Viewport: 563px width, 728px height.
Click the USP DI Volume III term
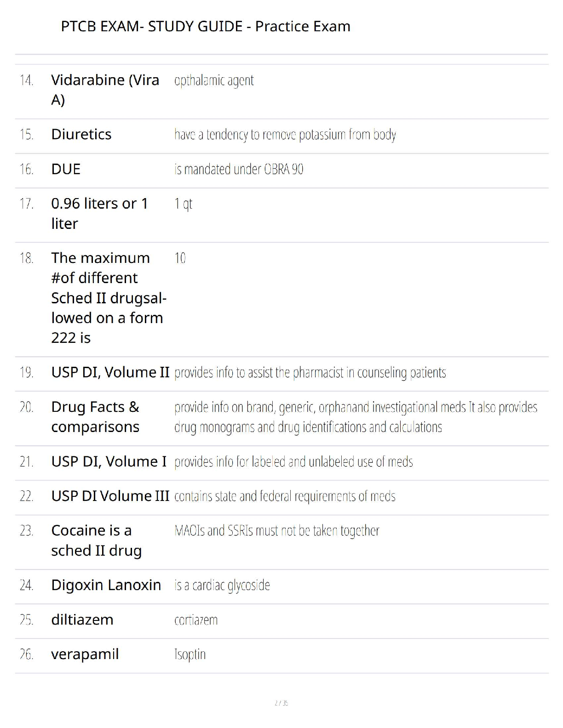coord(110,496)
